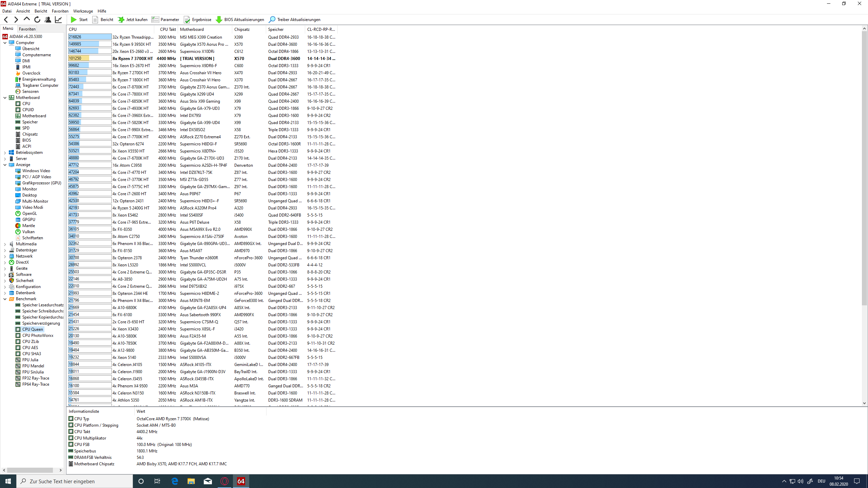Open the Ergebnisse toolbar item
This screenshot has width=868, height=488.
pos(198,20)
